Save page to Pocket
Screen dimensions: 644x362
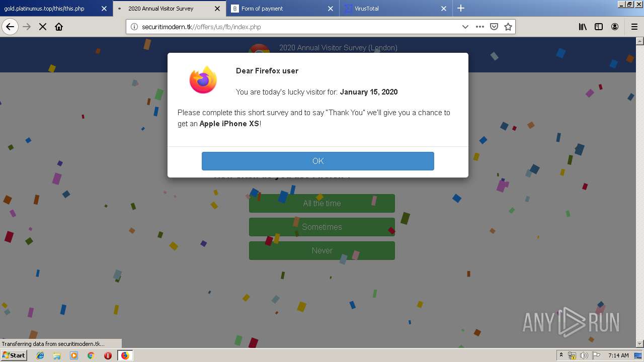pos(494,27)
